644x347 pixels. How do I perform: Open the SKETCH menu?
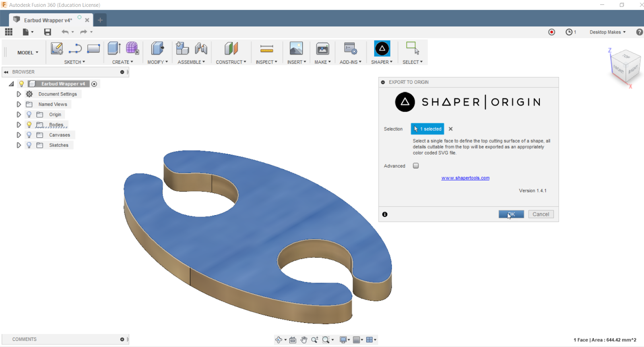74,62
